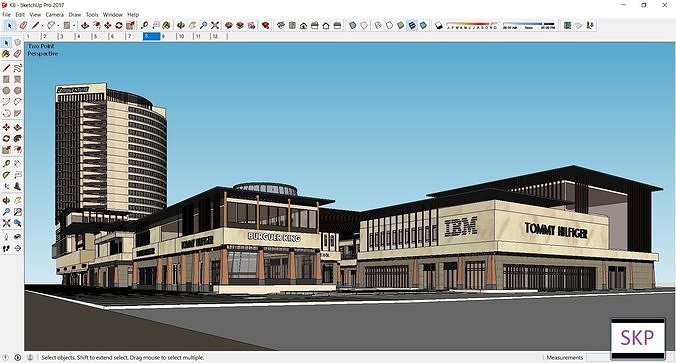Screen dimensions: 676x363
Task: Toggle X-Ray face style
Action: point(353,25)
